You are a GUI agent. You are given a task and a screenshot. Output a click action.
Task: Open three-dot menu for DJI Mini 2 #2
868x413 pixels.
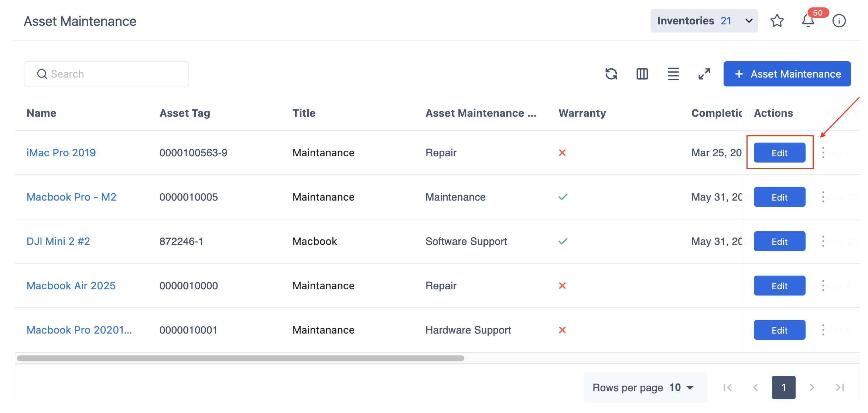823,241
